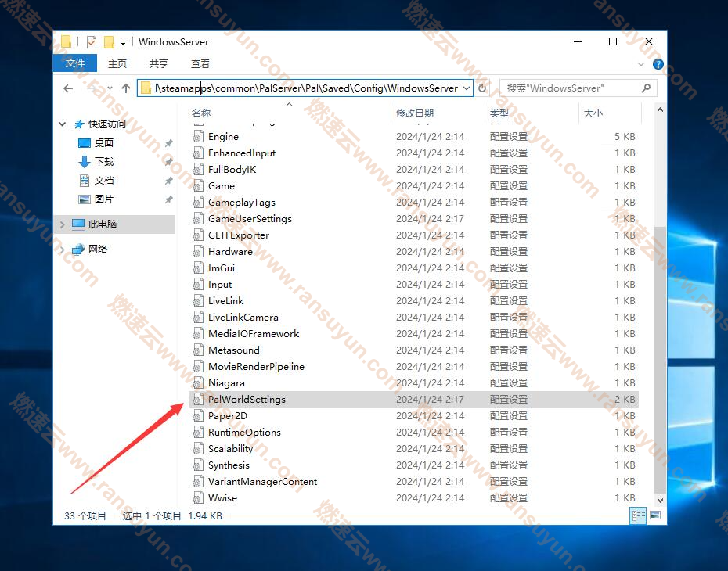The width and height of the screenshot is (728, 571).
Task: Click the search magnifier icon
Action: point(646,88)
